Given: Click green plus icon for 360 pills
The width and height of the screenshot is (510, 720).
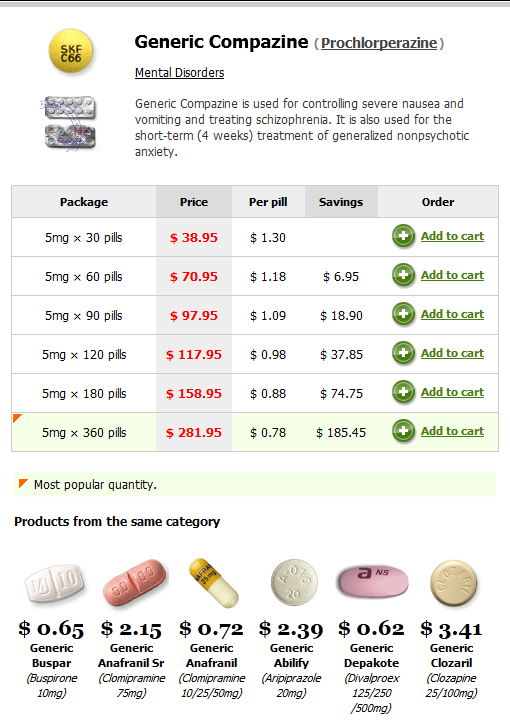Looking at the screenshot, I should coord(404,431).
